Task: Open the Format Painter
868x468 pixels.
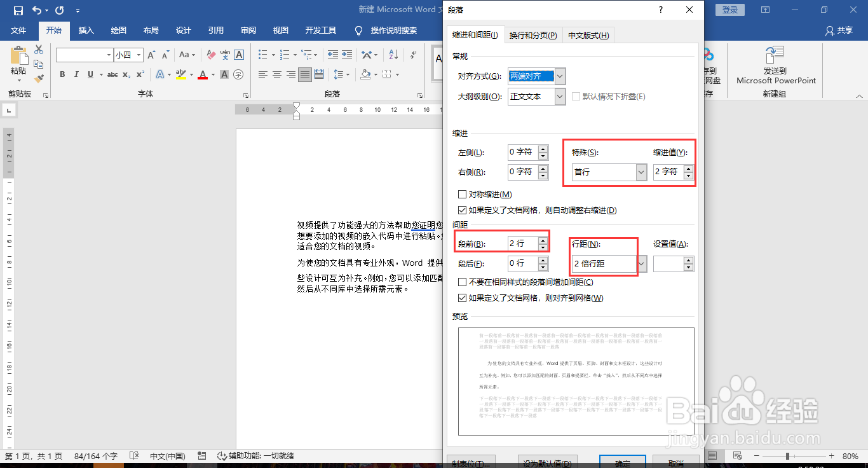Action: point(38,78)
